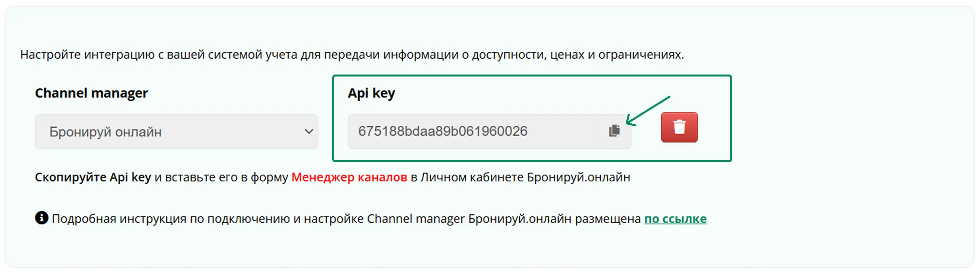This screenshot has width=980, height=275.
Task: Open the Channel manager dropdown
Action: click(x=177, y=132)
